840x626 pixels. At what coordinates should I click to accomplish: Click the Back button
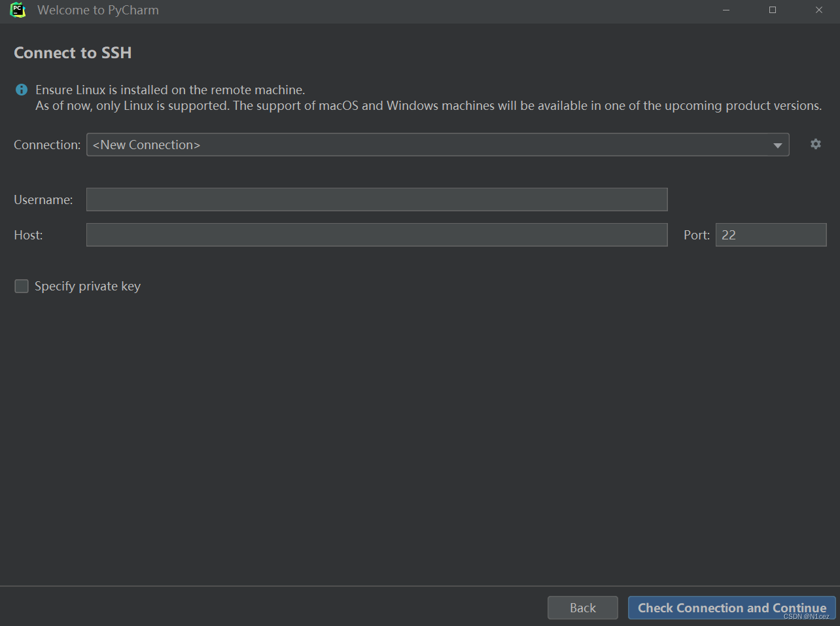582,608
